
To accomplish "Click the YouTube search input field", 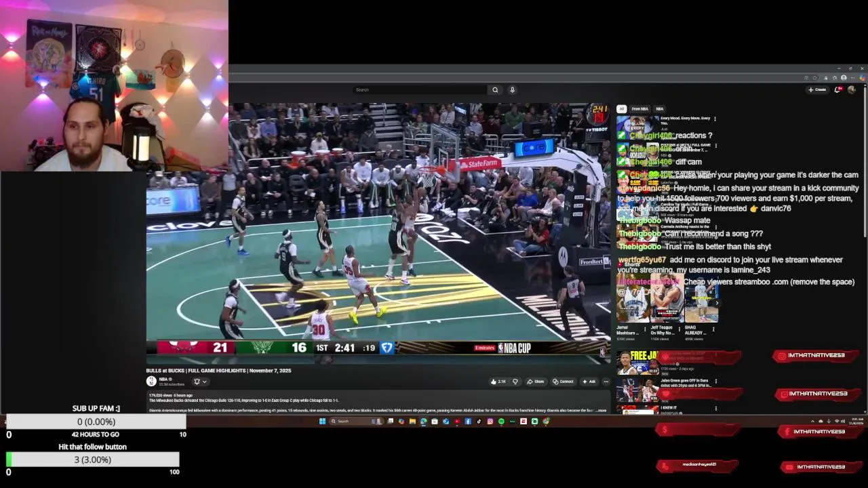I will (x=419, y=89).
